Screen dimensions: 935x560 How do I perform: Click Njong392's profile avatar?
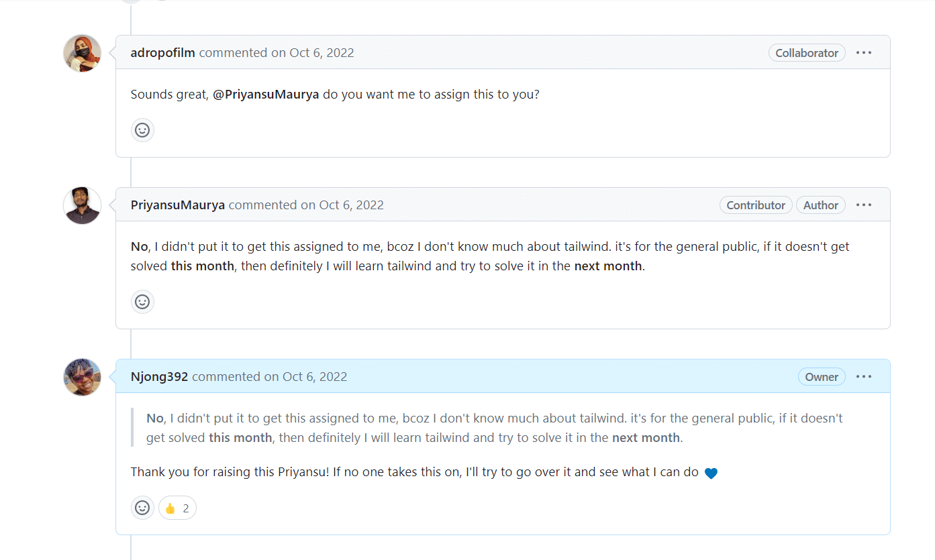(x=81, y=377)
